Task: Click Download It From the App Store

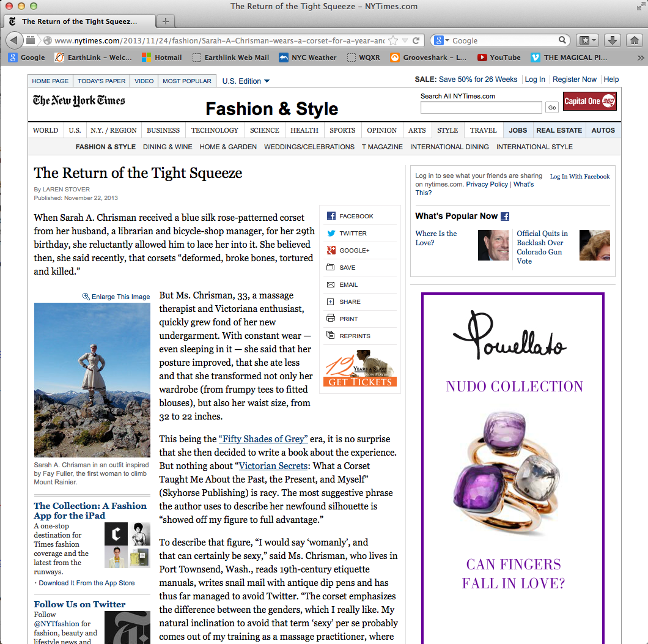Action: click(87, 583)
